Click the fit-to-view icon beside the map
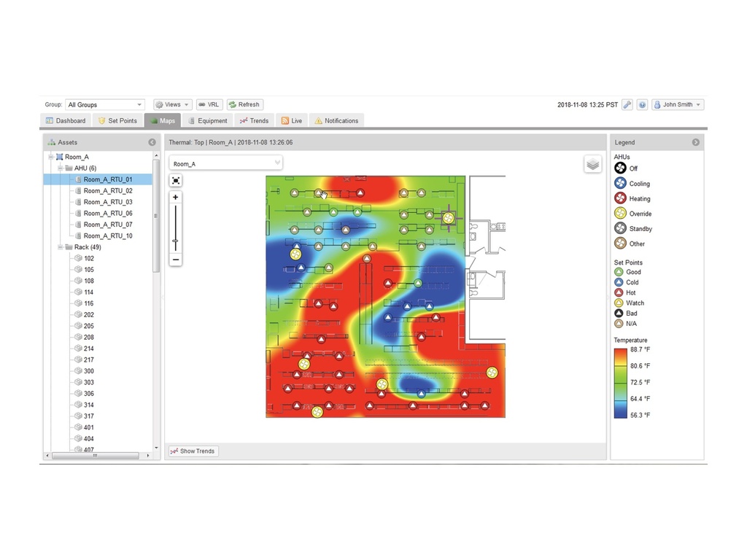The width and height of the screenshot is (747, 560). [x=175, y=180]
